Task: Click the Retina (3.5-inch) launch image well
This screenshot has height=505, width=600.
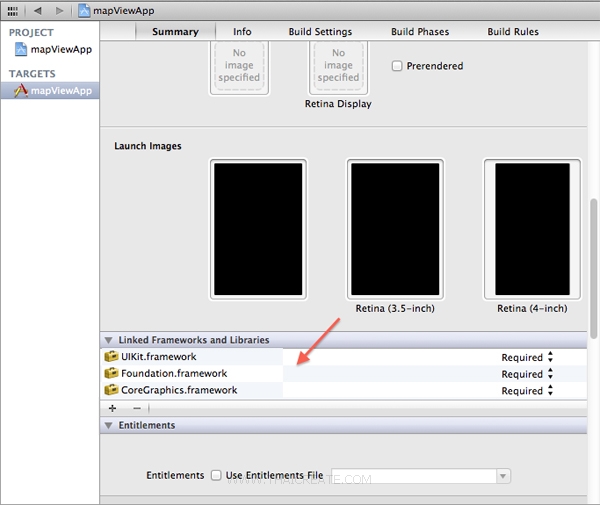Action: coord(395,229)
